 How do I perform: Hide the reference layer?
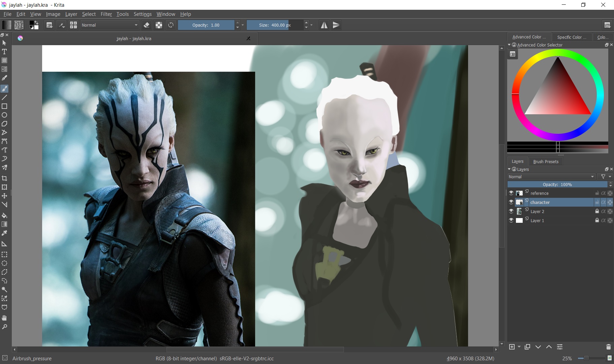512,193
